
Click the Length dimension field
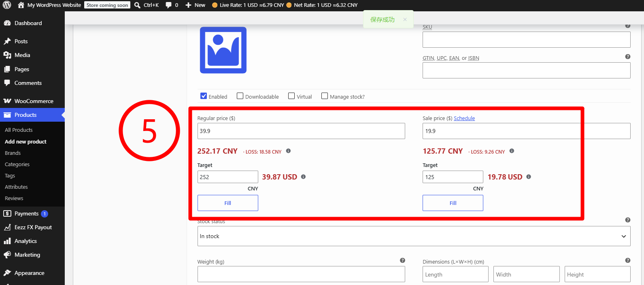[455, 274]
